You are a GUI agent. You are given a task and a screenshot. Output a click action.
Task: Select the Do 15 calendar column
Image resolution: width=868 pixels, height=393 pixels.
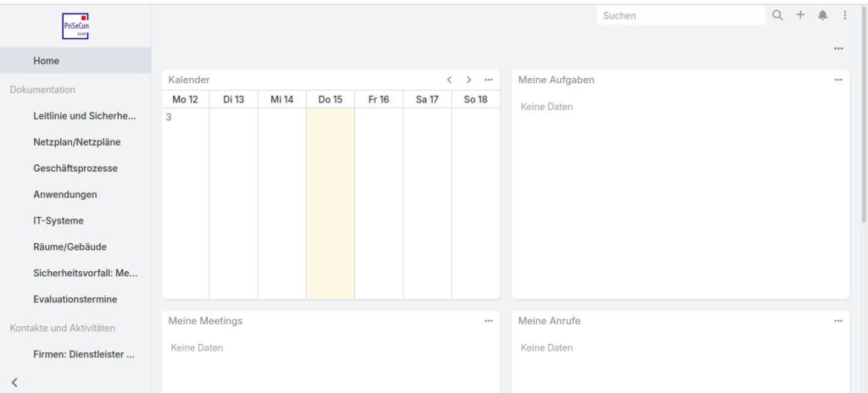pyautogui.click(x=331, y=203)
